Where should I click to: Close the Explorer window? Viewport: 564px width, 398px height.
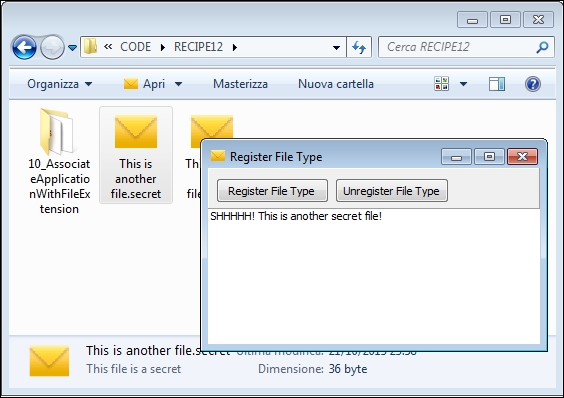coord(538,20)
